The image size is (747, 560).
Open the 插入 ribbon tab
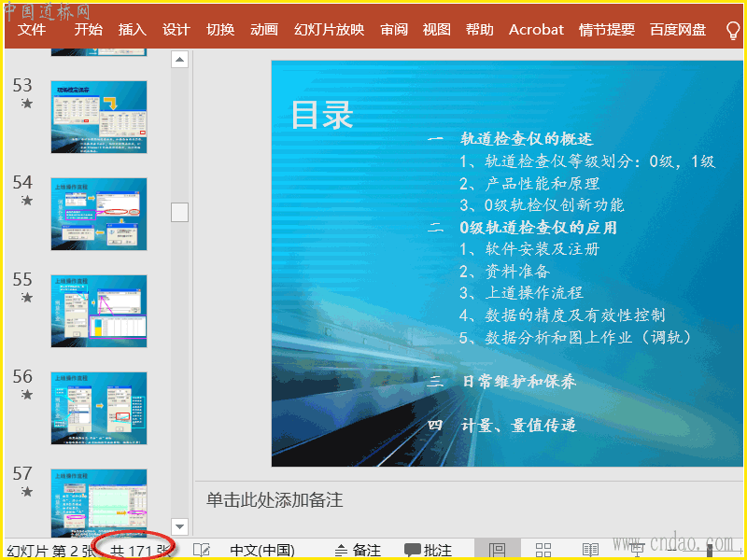pyautogui.click(x=132, y=30)
